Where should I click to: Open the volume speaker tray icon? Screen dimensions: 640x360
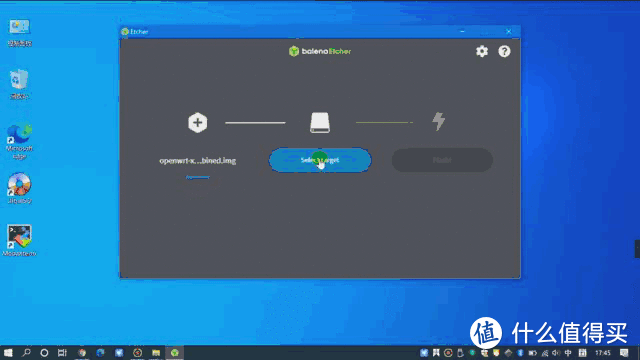pos(556,353)
